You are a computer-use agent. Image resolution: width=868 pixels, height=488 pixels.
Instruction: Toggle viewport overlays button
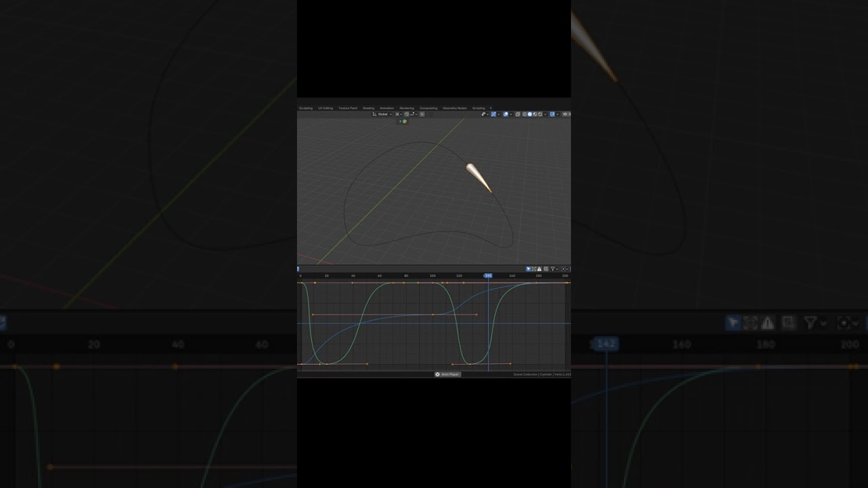[506, 114]
